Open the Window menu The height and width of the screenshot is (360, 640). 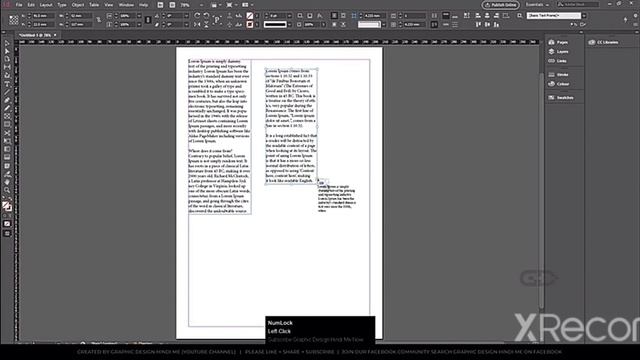tap(126, 5)
